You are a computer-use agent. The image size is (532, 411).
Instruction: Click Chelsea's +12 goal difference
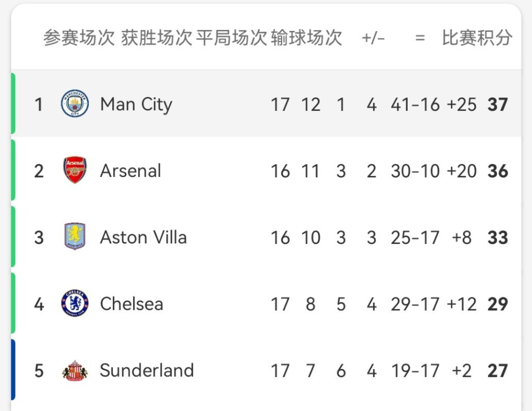(461, 304)
